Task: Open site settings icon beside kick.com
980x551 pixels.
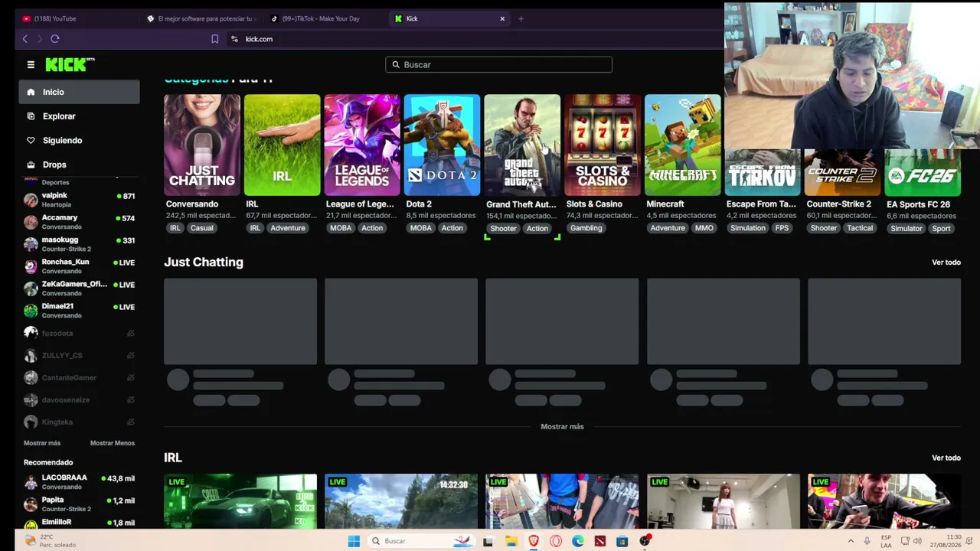Action: click(x=234, y=39)
